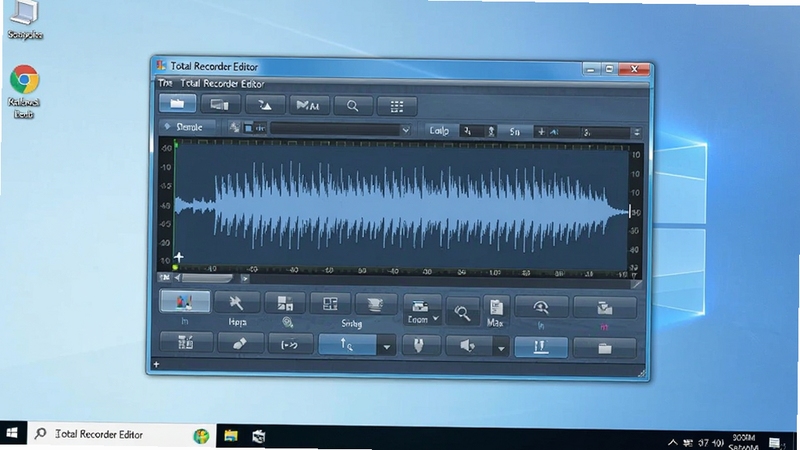
Task: Click the globe icon in taskbar search
Action: click(x=201, y=436)
